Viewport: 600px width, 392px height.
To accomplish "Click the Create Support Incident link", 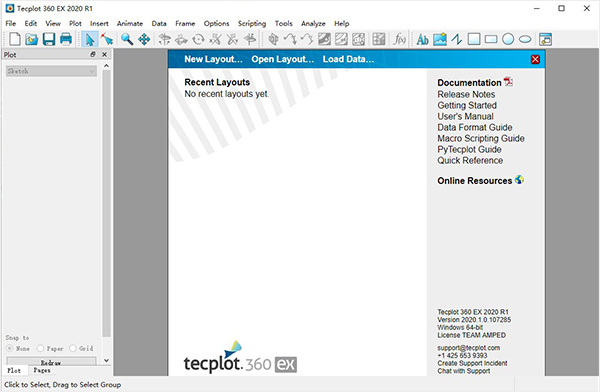I will 472,363.
